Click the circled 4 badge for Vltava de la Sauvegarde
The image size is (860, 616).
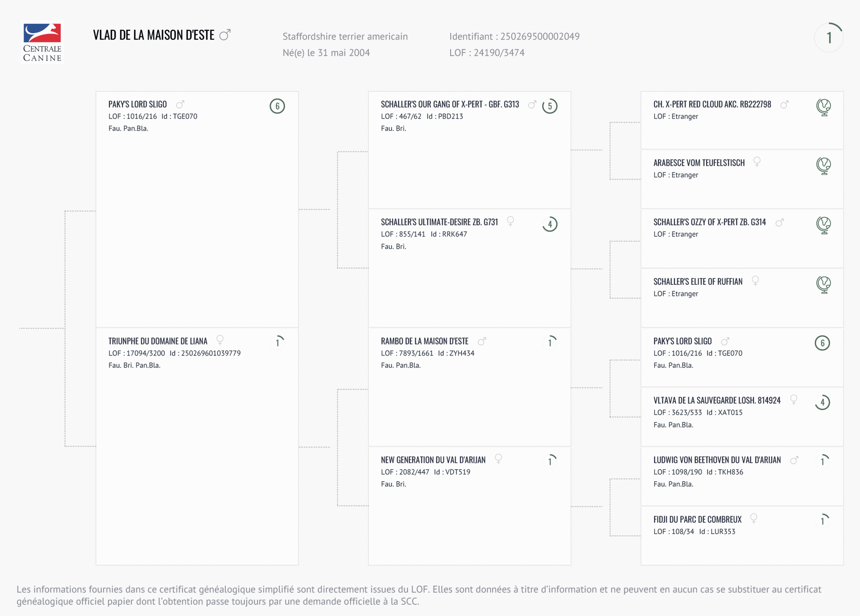pyautogui.click(x=822, y=403)
